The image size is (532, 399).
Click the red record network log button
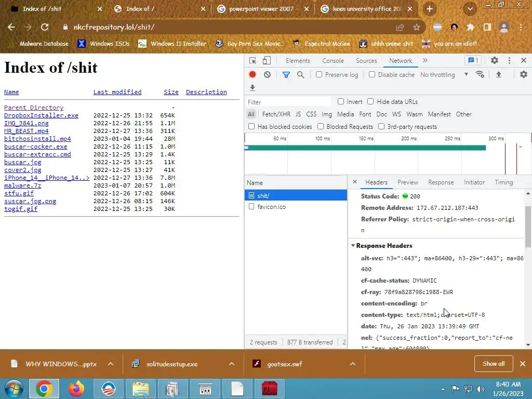[252, 75]
